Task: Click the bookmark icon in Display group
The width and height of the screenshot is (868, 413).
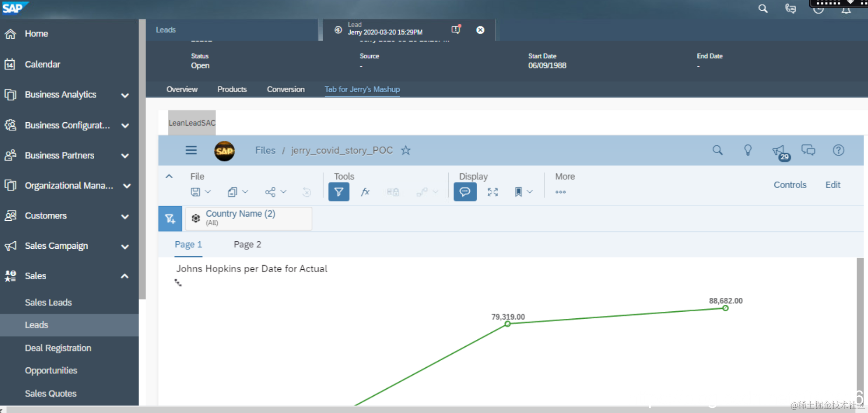Action: tap(518, 192)
